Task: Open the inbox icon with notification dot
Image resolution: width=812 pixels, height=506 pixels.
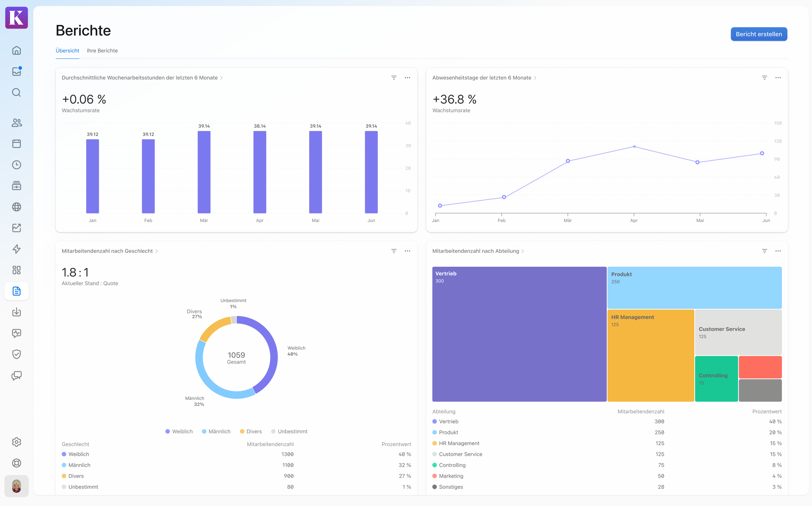Action: click(x=16, y=72)
